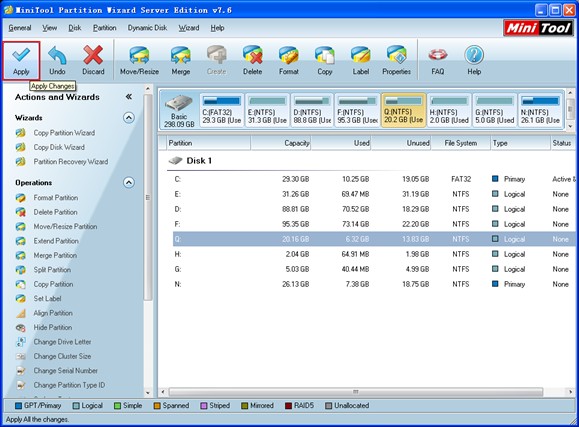Select the Basic 298.09 GB disk thumbnail

(179, 111)
